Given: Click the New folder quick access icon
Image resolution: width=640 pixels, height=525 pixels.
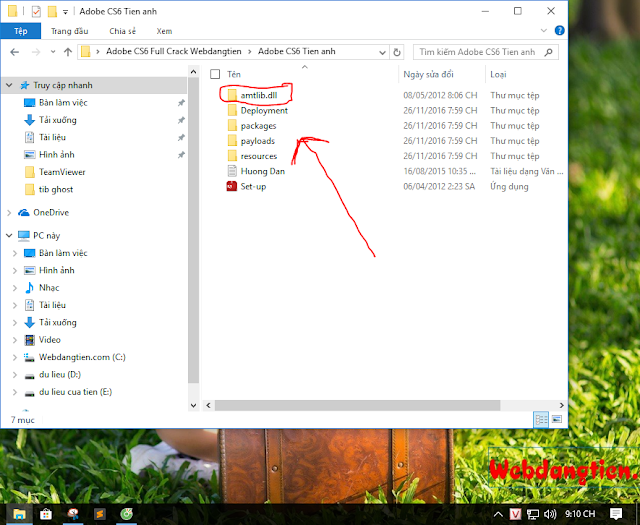Looking at the screenshot, I should [52, 11].
